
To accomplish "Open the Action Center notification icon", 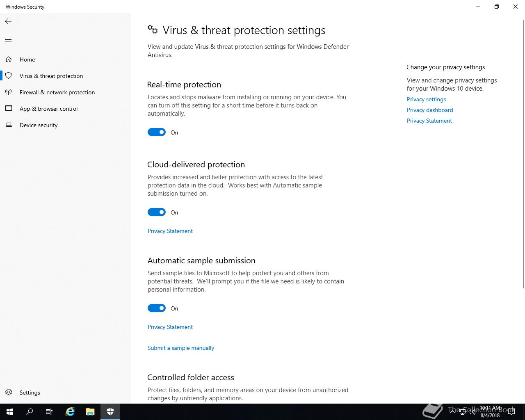I will 511,412.
